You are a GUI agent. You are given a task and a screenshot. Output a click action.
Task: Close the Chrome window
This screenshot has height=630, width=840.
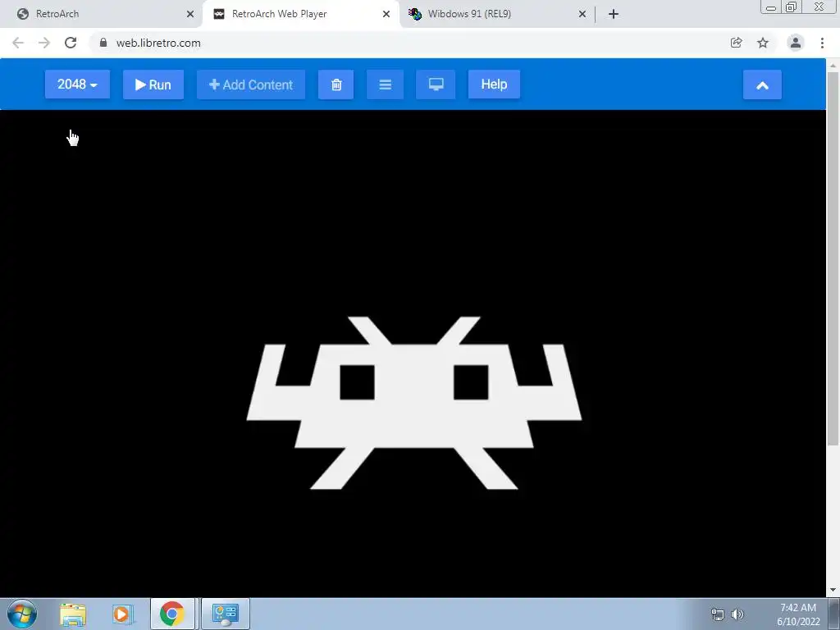click(x=819, y=7)
